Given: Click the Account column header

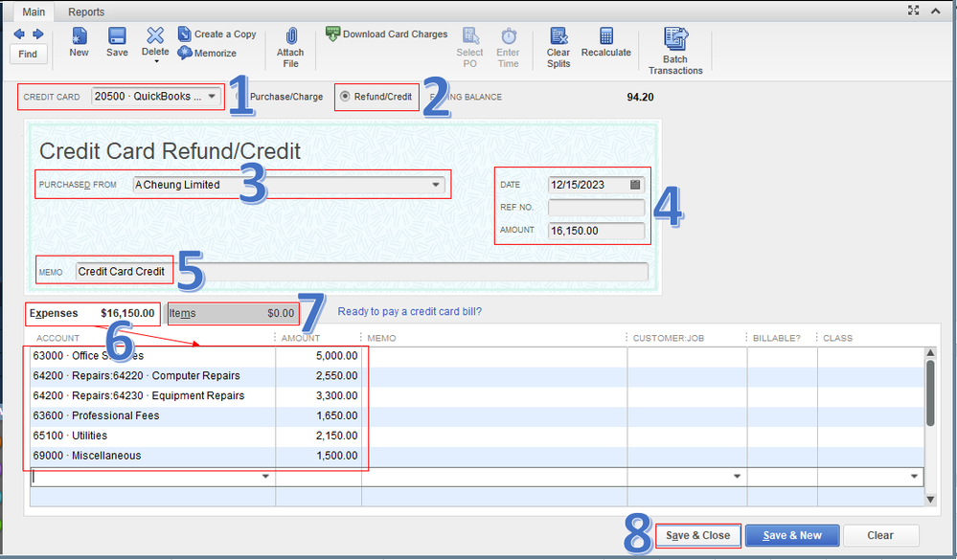Looking at the screenshot, I should 58,338.
